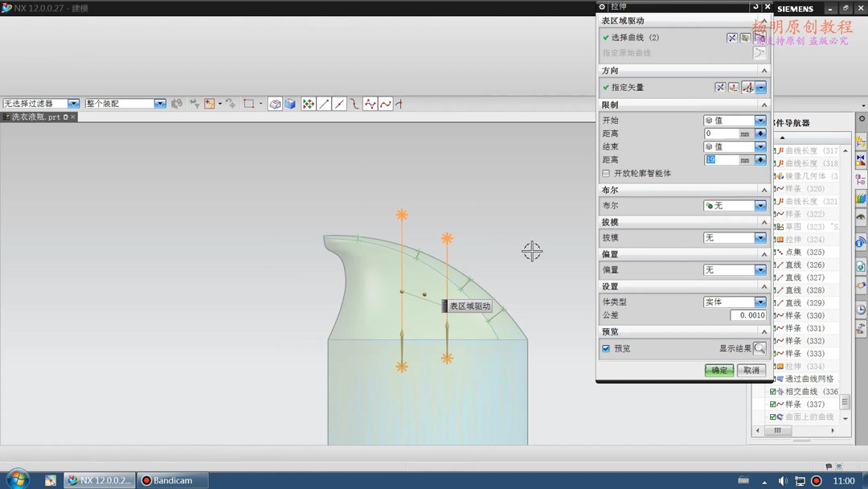868x489 pixels.
Task: Open Bandicam from the taskbar
Action: [172, 479]
